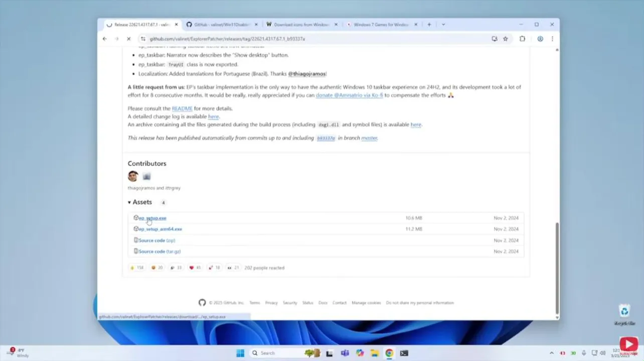Open volume control in system tray
This screenshot has height=361, width=644.
(603, 353)
